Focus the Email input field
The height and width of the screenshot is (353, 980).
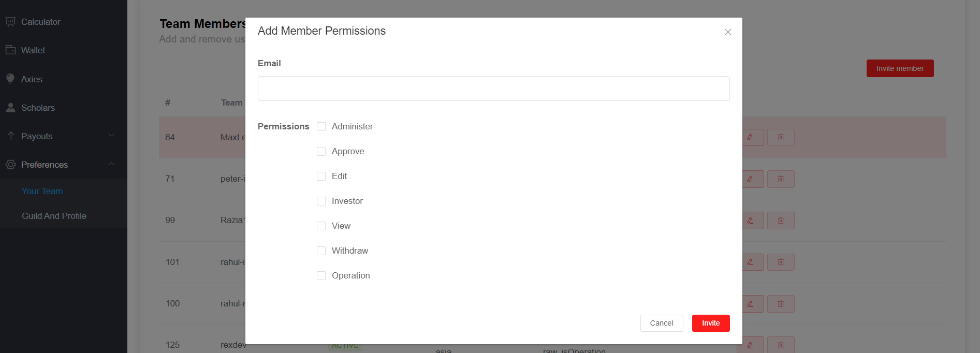tap(494, 89)
